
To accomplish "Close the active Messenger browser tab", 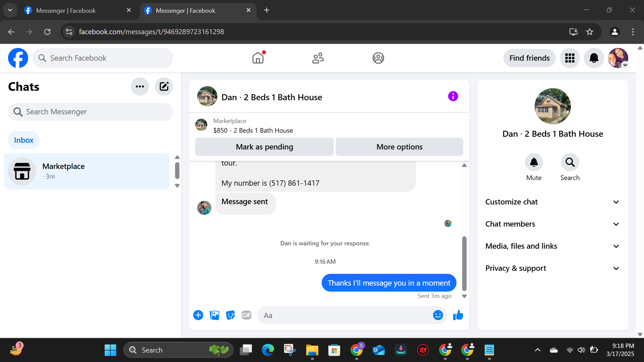I will [x=249, y=10].
